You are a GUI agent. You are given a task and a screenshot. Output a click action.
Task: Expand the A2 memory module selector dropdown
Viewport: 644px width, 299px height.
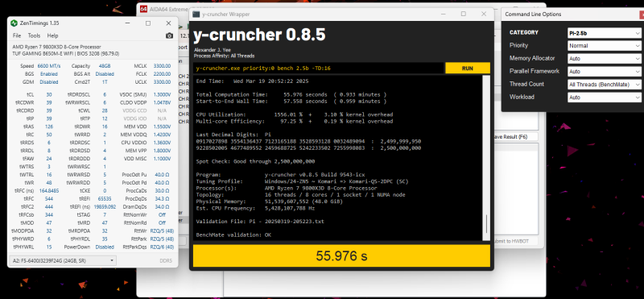point(63,261)
